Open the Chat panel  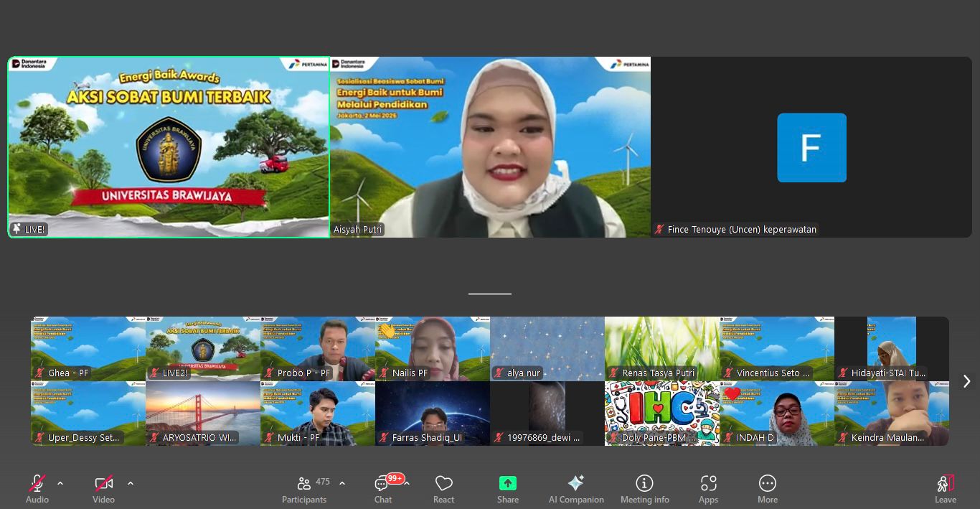382,489
